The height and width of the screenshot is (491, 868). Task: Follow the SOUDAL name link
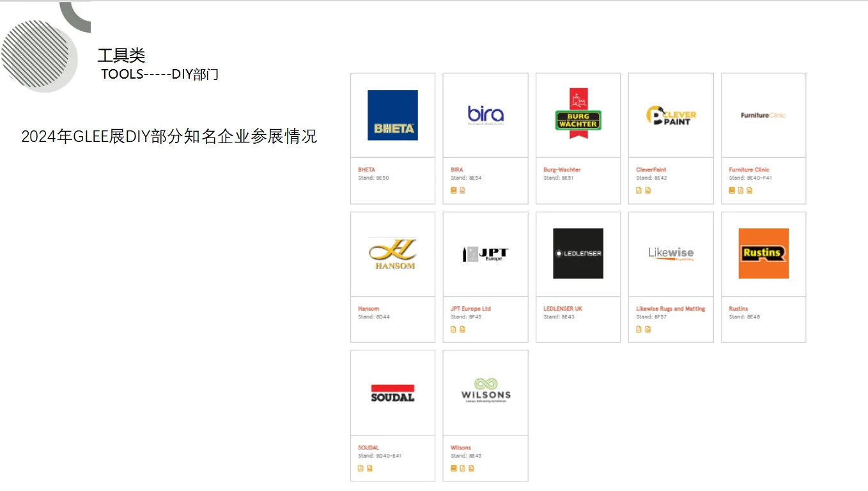coord(369,448)
